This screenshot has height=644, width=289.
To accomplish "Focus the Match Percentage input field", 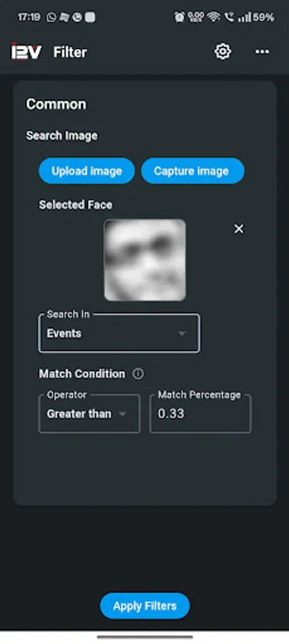I will tap(200, 414).
